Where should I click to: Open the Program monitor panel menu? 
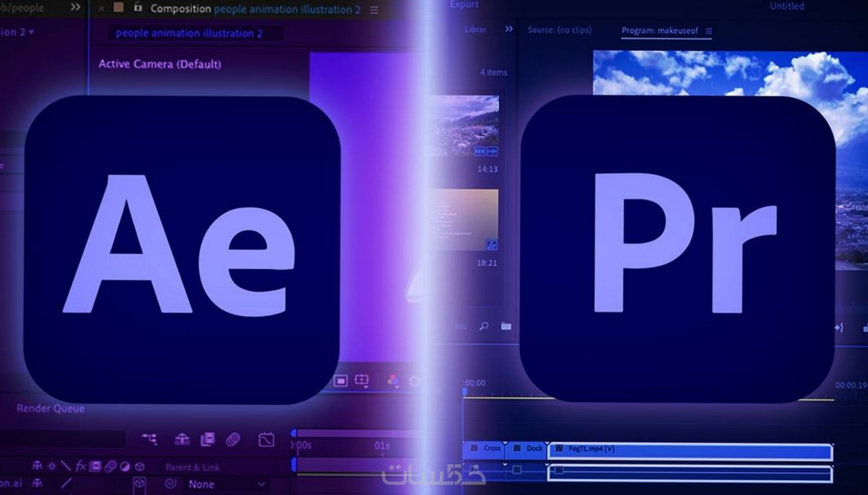pyautogui.click(x=709, y=31)
